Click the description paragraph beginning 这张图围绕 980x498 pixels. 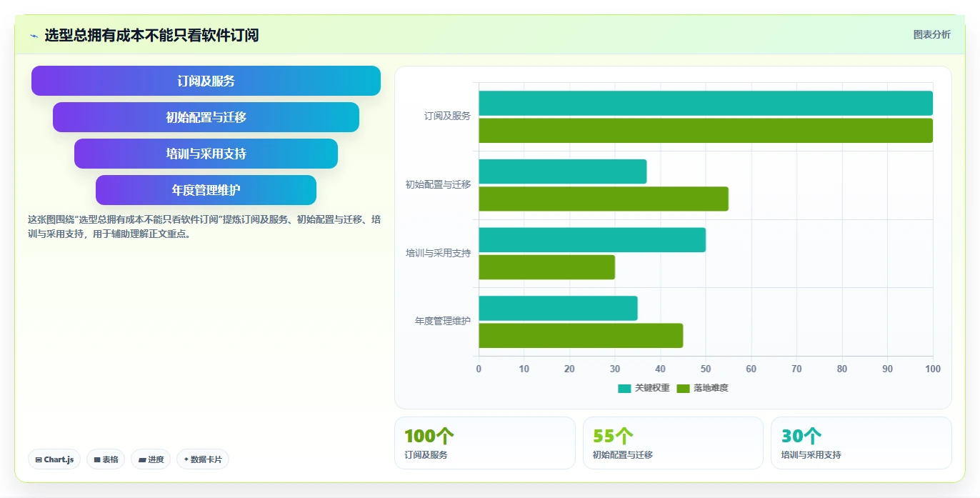pos(204,226)
